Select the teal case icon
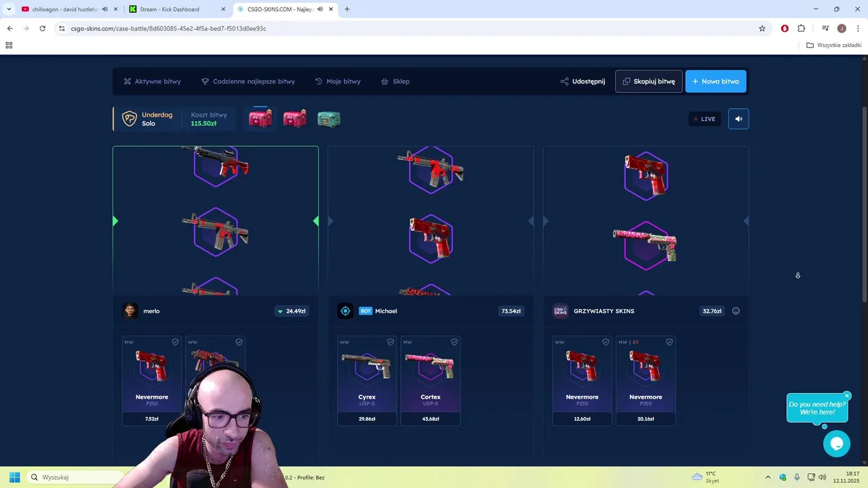Image resolution: width=868 pixels, height=488 pixels. pos(329,119)
